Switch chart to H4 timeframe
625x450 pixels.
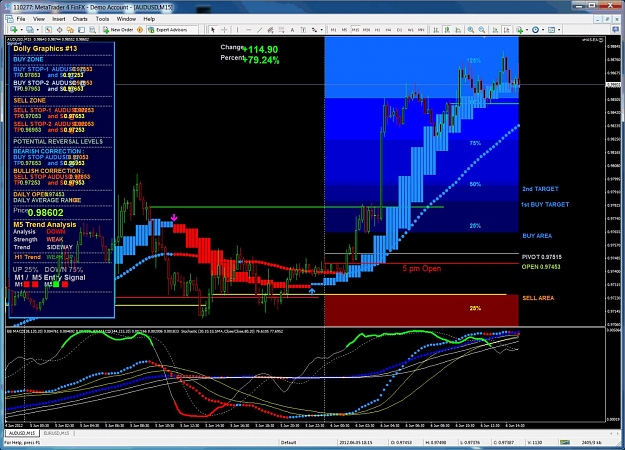click(388, 30)
